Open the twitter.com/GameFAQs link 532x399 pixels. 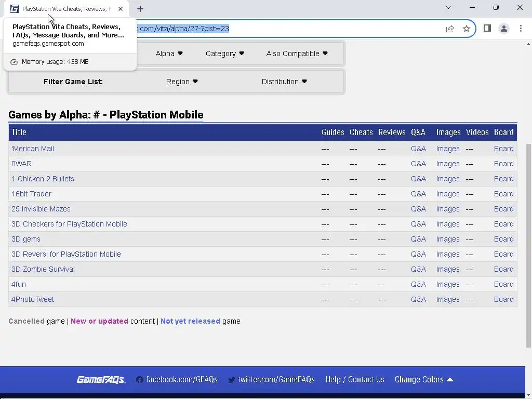(x=271, y=380)
